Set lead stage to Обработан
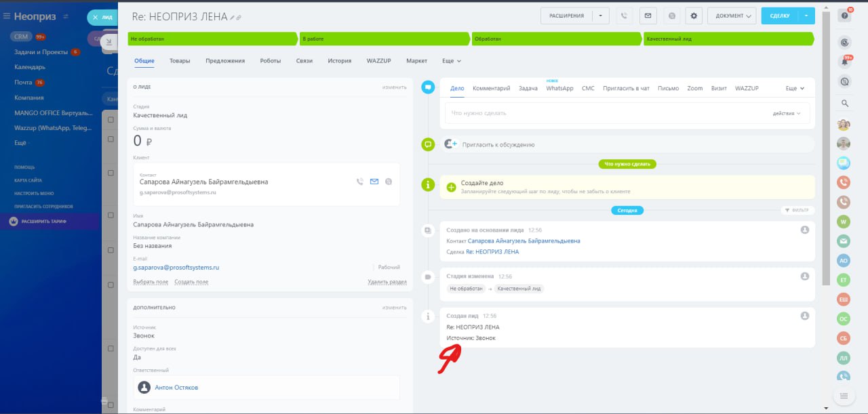This screenshot has width=868, height=414. click(x=557, y=39)
